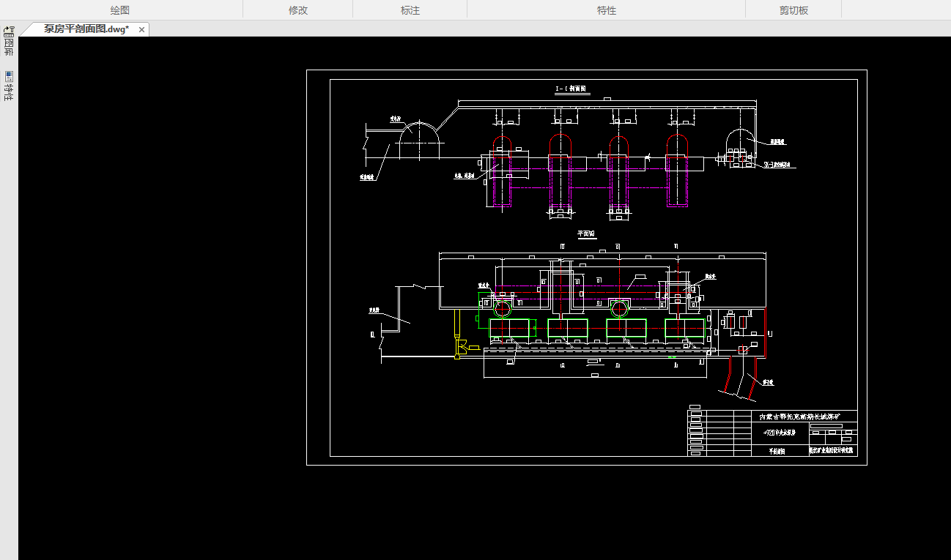The height and width of the screenshot is (560, 951).
Task: Switch to the 泵房平剖面图.dwg* document tab
Action: [86, 29]
